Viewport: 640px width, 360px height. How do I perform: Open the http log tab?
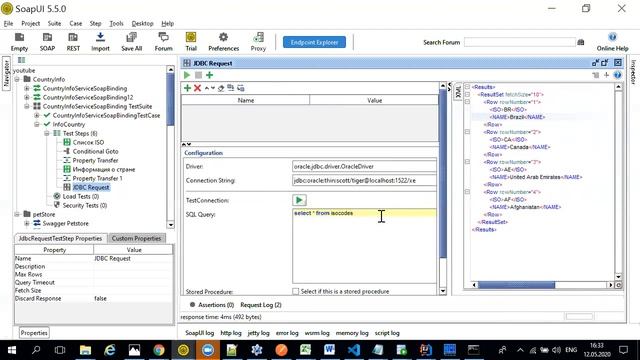tap(231, 333)
